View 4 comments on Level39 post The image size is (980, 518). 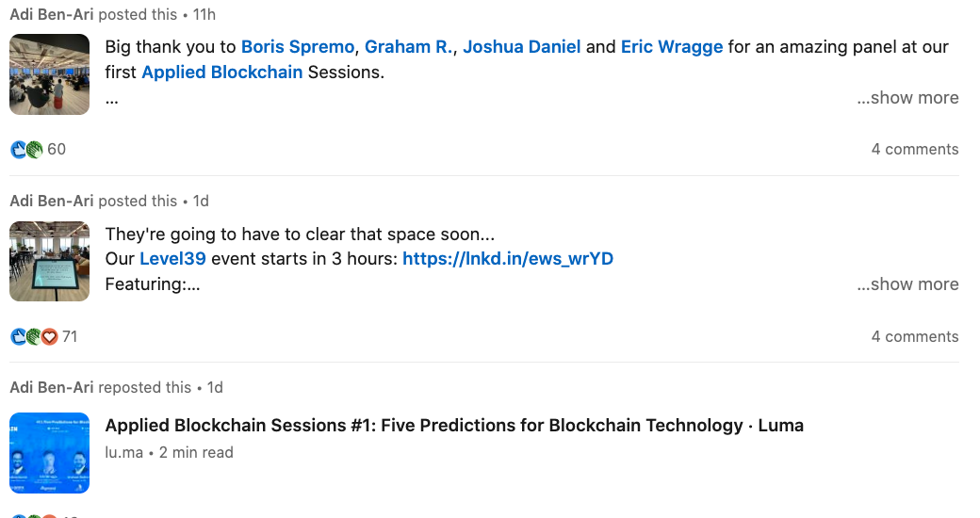914,336
